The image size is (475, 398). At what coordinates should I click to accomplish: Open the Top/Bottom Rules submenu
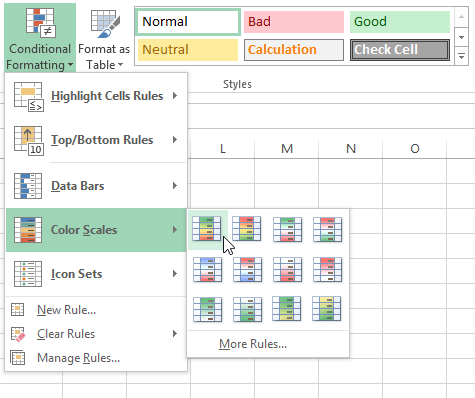(x=96, y=140)
